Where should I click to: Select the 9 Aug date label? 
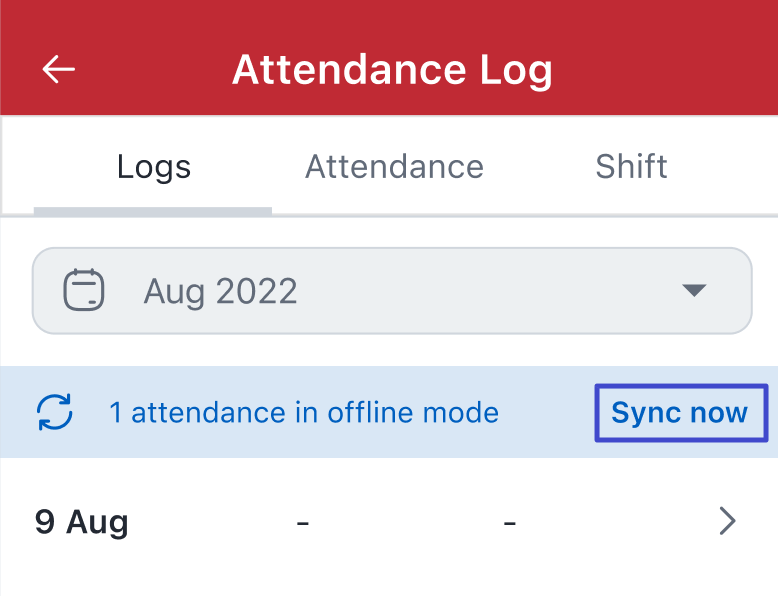(81, 522)
